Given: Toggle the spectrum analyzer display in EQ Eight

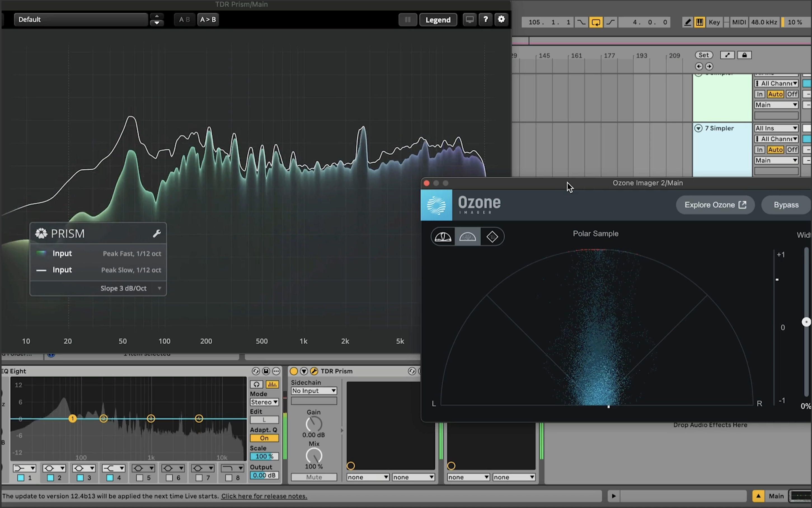Looking at the screenshot, I should pos(272,384).
